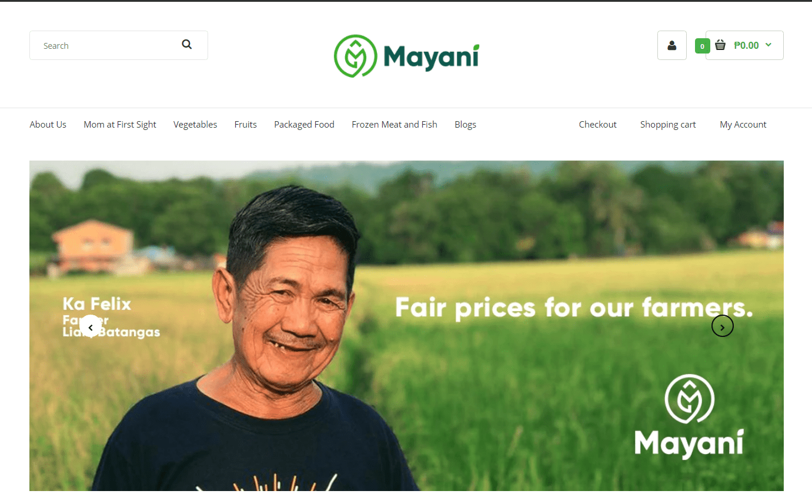Proceed to Checkout link

pyautogui.click(x=597, y=125)
